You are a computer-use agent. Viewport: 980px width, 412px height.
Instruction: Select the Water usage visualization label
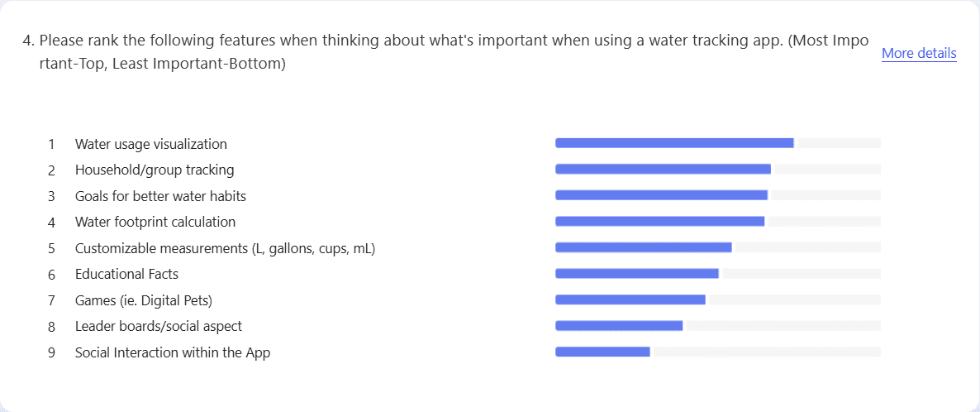[151, 144]
